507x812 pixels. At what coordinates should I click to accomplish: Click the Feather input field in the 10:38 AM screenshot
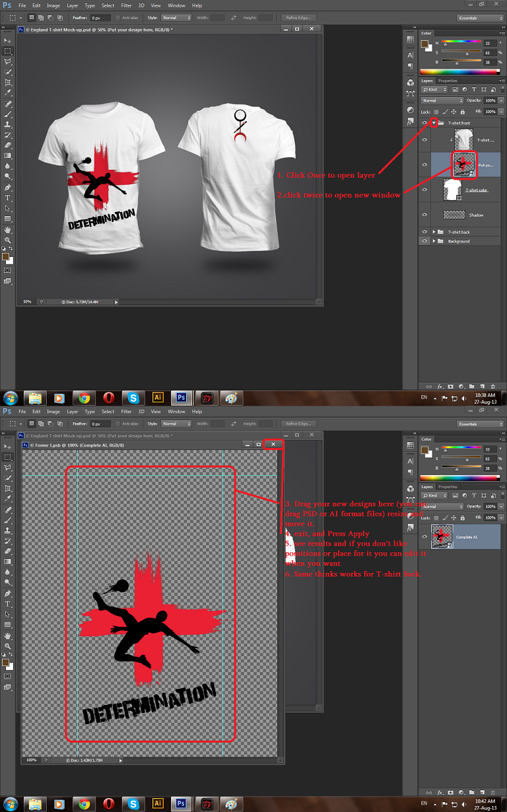click(x=100, y=18)
